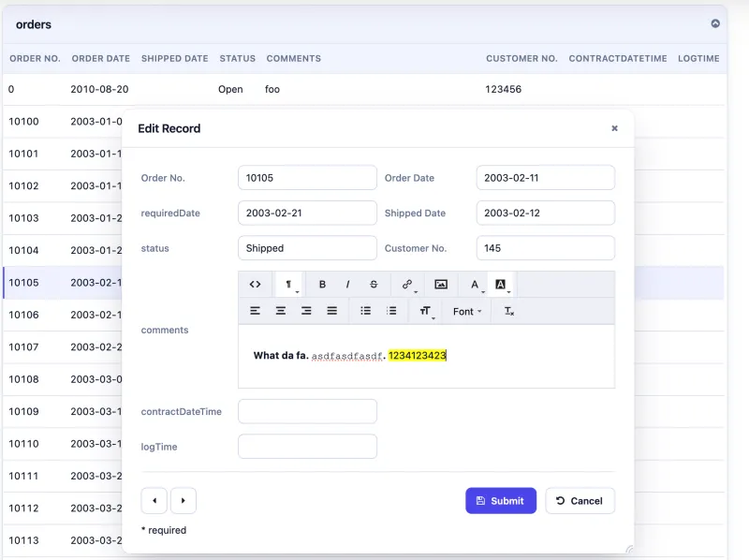
Task: Open the paragraph format icon
Action: [x=289, y=285]
